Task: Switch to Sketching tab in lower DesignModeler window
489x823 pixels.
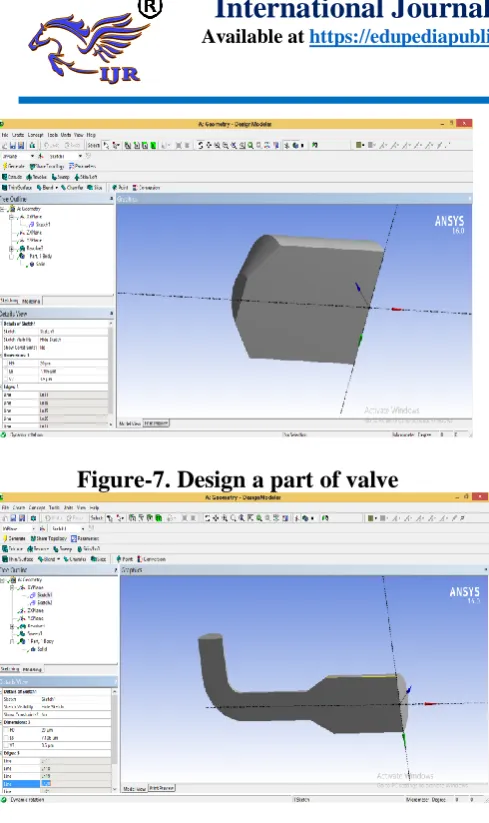Action: point(10,669)
